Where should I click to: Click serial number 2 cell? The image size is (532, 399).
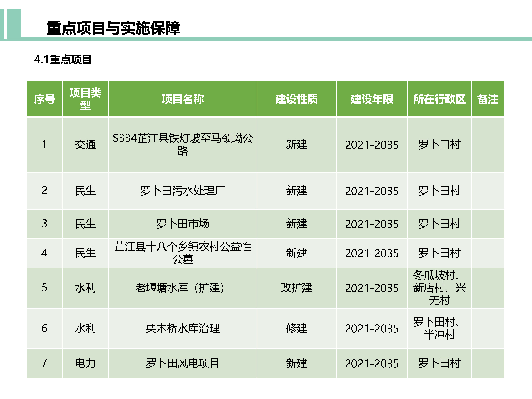click(44, 191)
